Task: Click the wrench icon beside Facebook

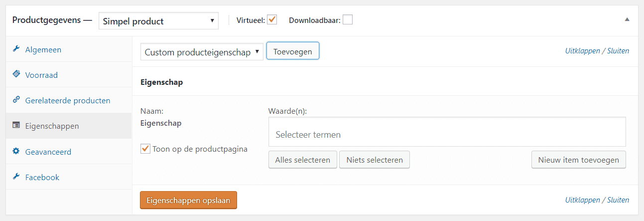Action: click(x=15, y=177)
